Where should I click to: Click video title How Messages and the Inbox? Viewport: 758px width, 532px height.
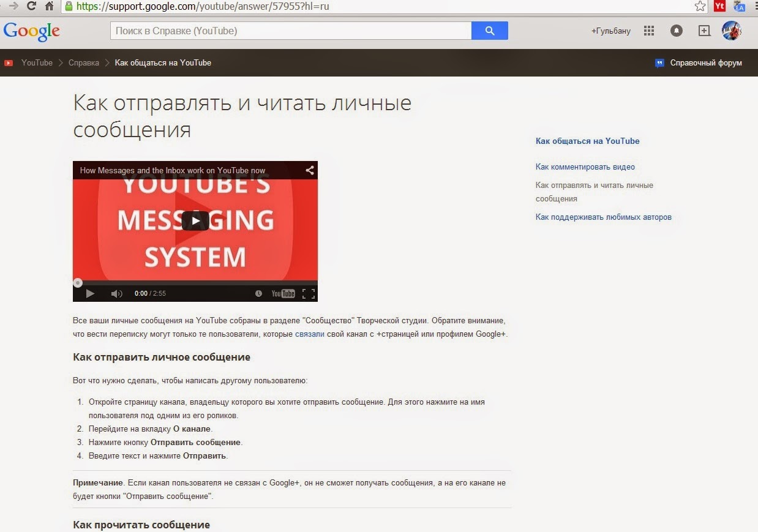[173, 171]
